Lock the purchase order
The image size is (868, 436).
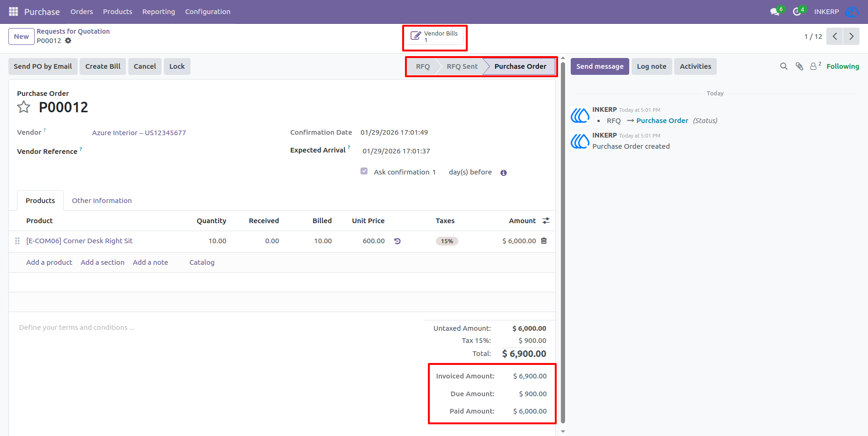[177, 66]
